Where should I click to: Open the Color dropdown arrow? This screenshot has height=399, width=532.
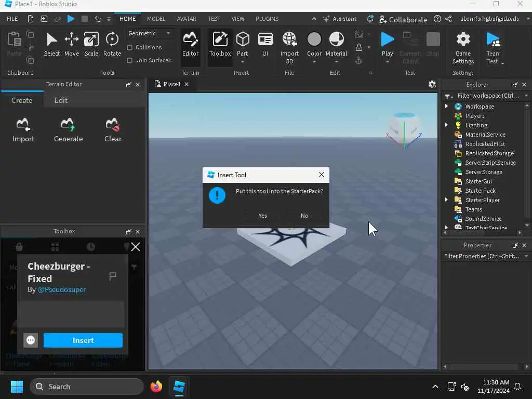[314, 62]
